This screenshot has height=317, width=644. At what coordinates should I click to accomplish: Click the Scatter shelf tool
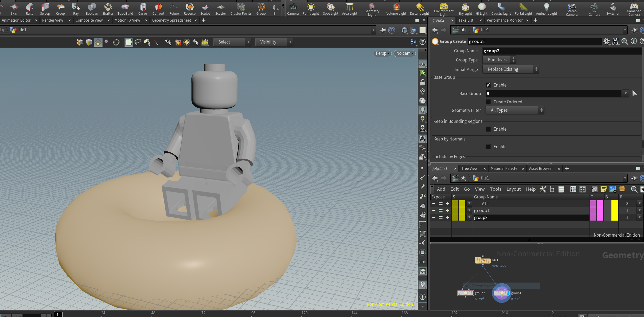point(220,9)
